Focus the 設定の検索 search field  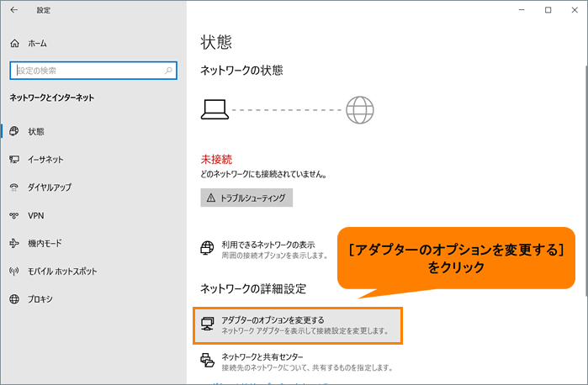tap(93, 71)
